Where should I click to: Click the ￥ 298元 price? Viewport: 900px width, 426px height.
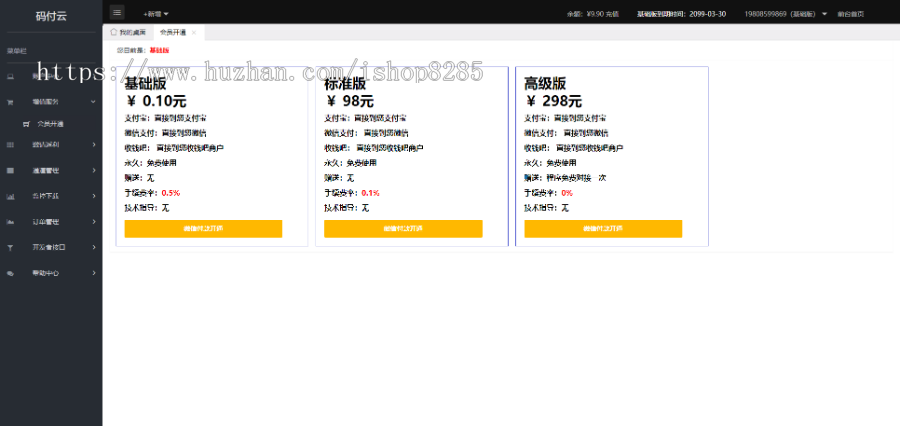coord(553,102)
